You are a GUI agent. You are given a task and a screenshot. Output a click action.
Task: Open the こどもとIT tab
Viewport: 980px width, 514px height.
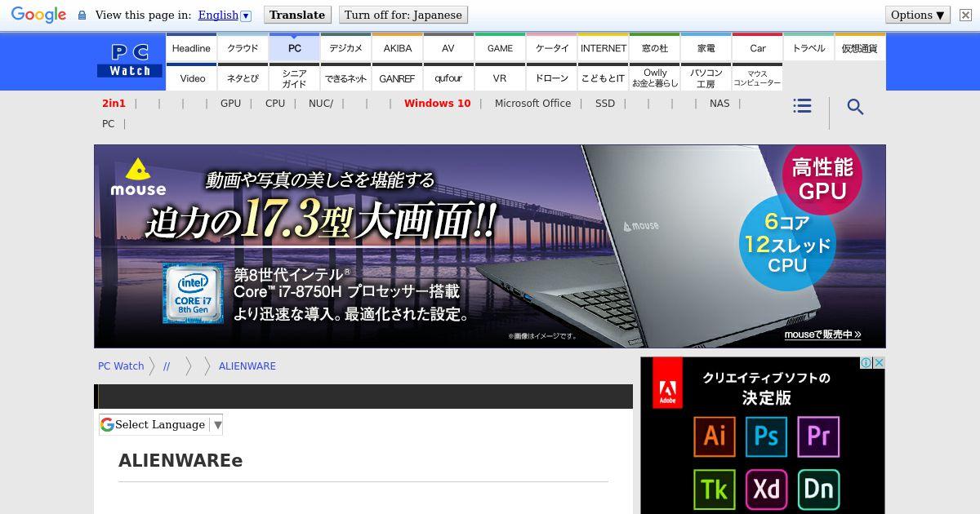click(x=603, y=78)
